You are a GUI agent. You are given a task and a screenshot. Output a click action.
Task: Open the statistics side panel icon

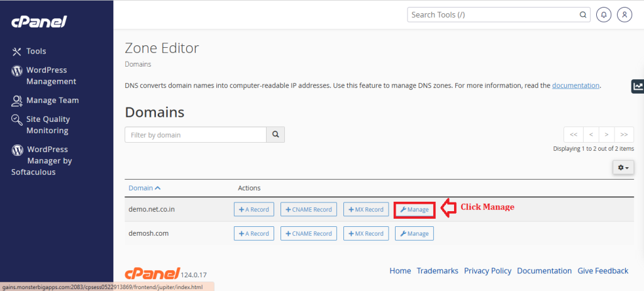click(638, 86)
